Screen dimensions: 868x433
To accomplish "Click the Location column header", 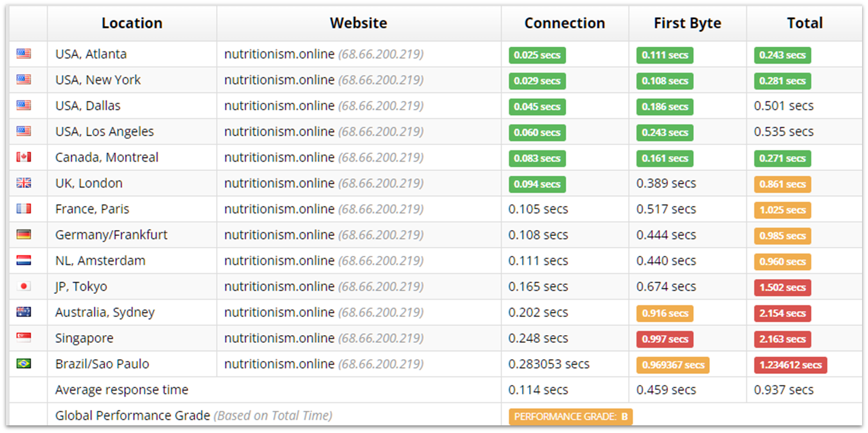I will point(132,23).
